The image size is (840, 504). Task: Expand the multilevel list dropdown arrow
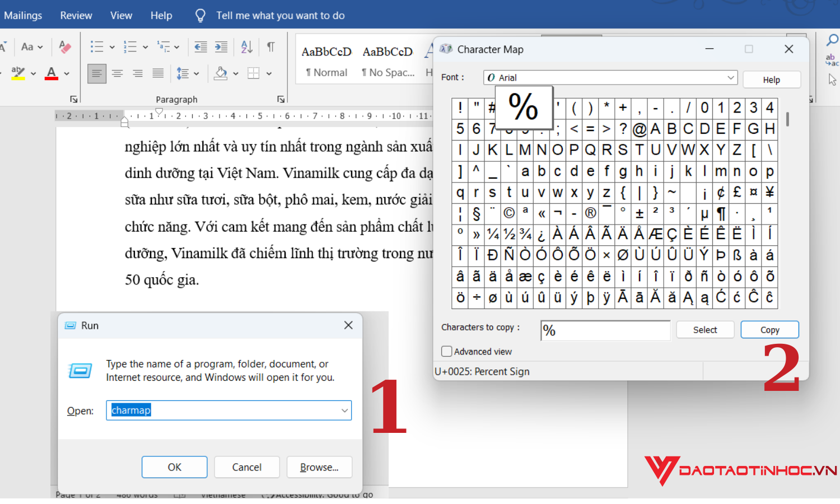177,48
